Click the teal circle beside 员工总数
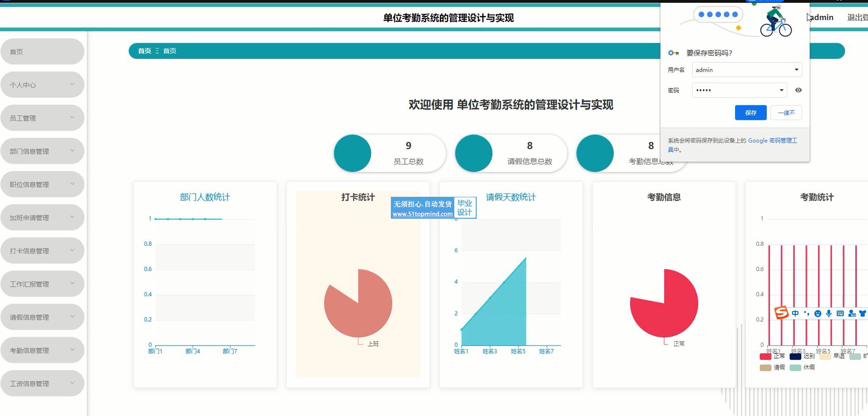The image size is (868, 416). pyautogui.click(x=353, y=153)
